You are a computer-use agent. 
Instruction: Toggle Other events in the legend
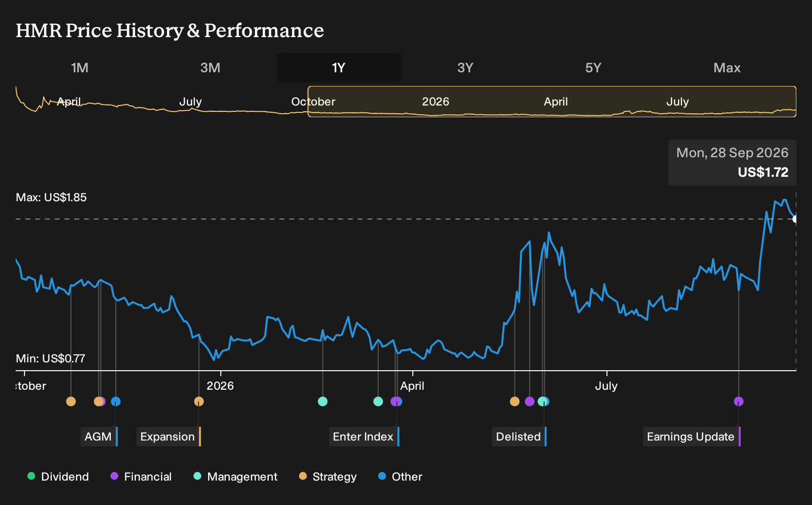(x=400, y=477)
